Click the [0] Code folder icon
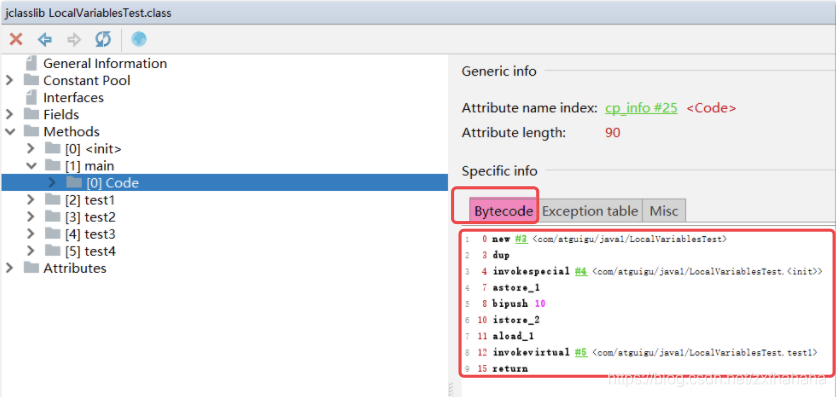 [74, 183]
